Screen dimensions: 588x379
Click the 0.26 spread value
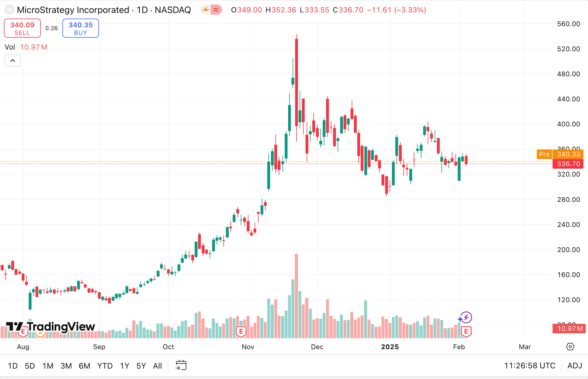51,28
